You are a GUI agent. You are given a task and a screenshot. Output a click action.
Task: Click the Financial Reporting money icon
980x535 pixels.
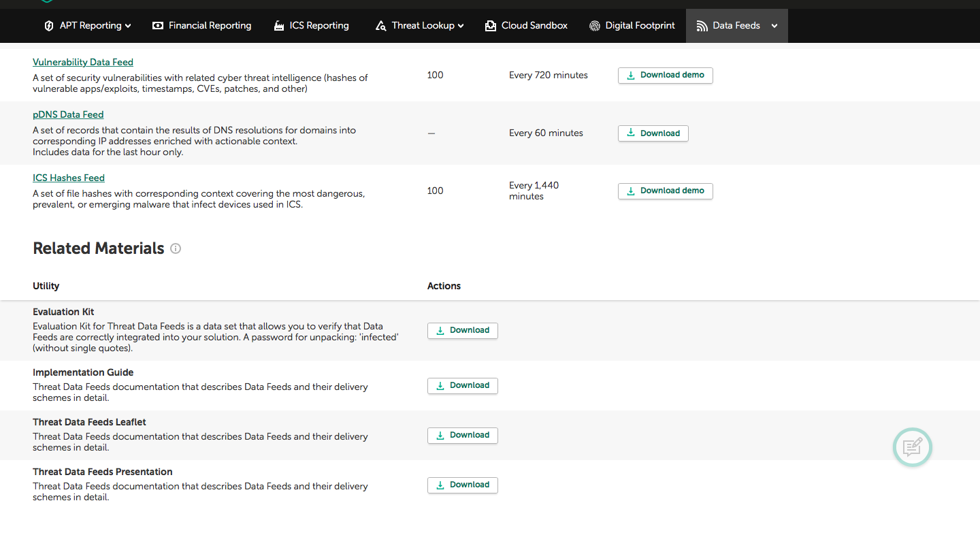click(x=158, y=26)
